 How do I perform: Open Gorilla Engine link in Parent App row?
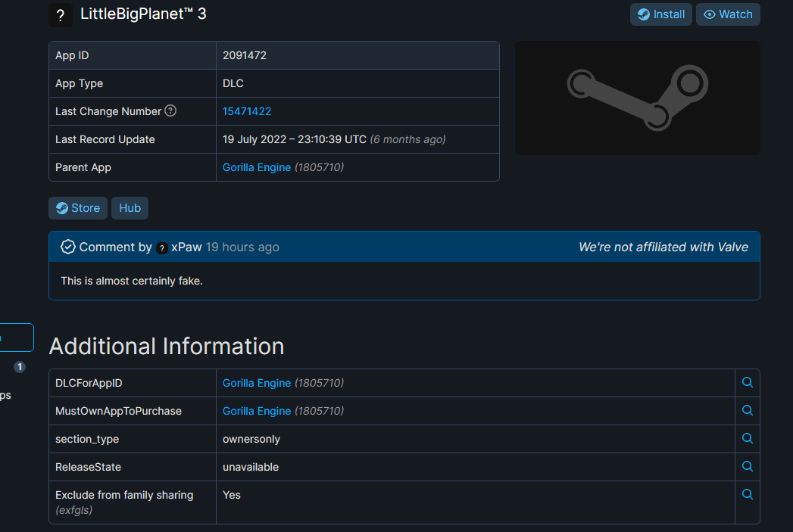tap(257, 167)
